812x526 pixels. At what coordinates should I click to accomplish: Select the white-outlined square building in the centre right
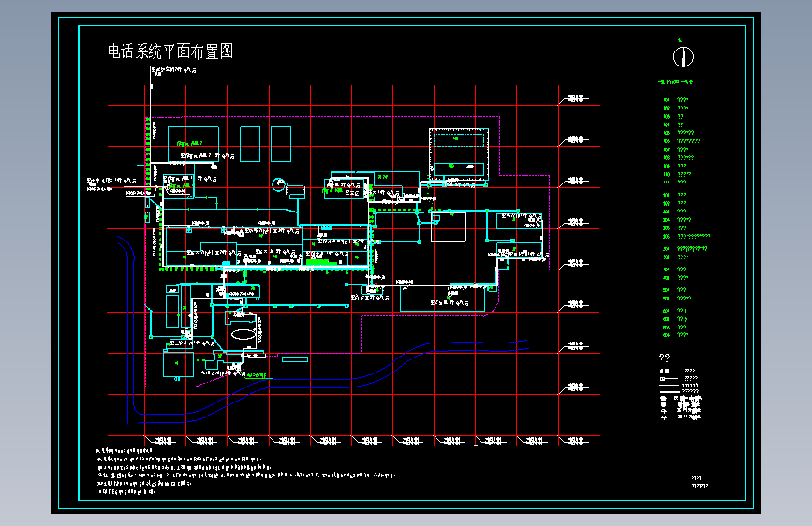(x=449, y=227)
